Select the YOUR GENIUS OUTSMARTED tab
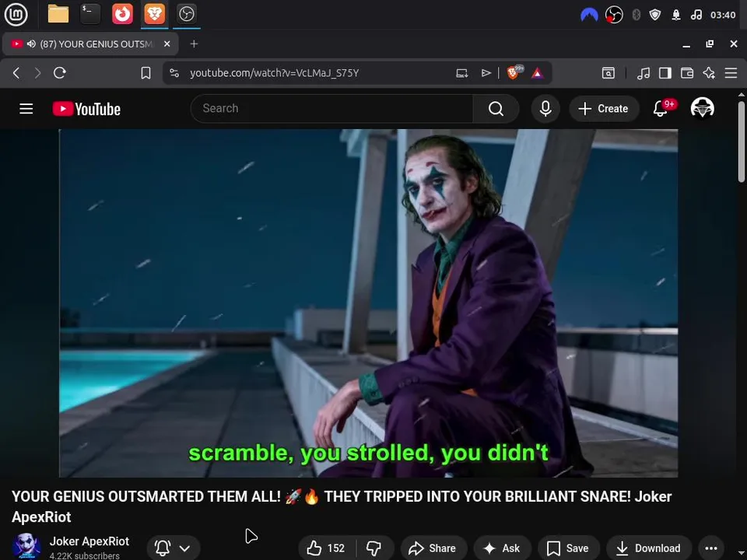The image size is (747, 560). pyautogui.click(x=90, y=44)
